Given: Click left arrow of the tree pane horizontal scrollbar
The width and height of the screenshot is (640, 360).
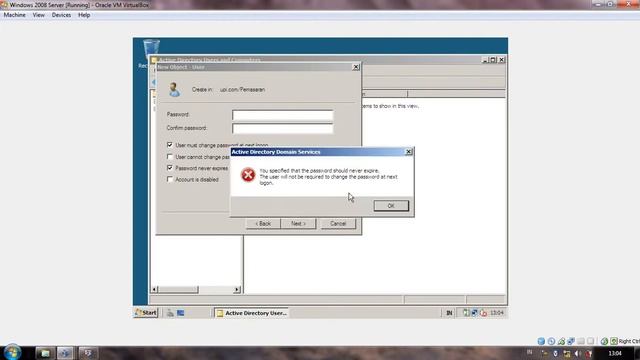Looking at the screenshot, I should (x=154, y=289).
